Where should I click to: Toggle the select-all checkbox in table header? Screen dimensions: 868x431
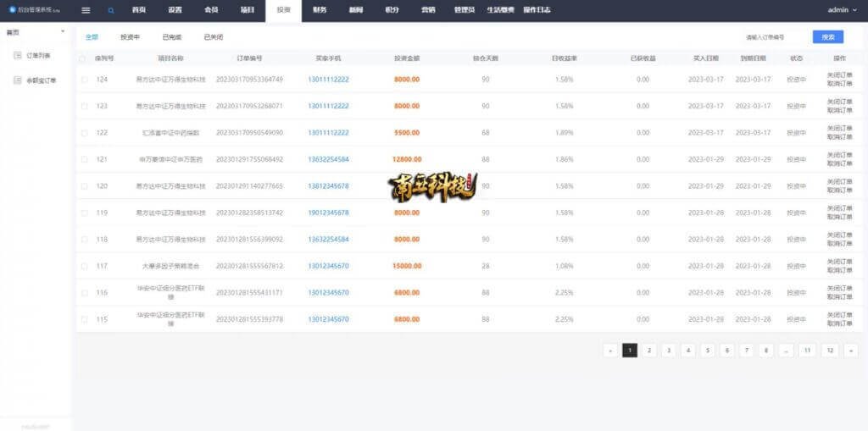[x=82, y=58]
